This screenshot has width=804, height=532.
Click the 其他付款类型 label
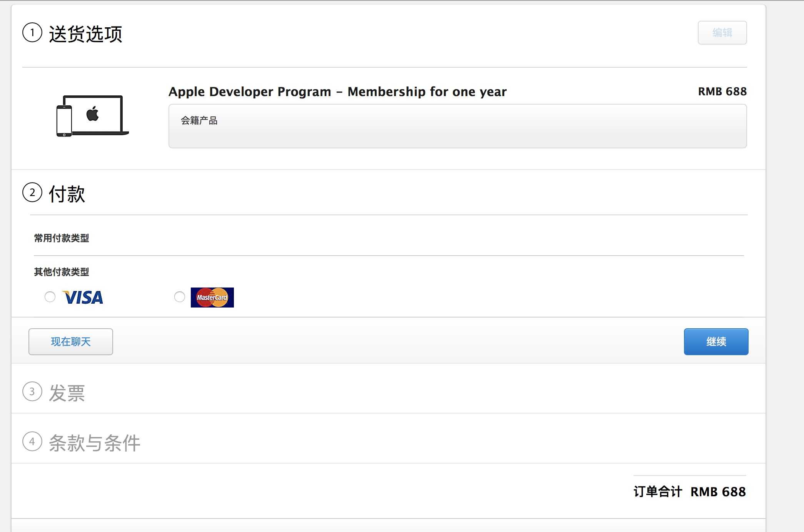click(62, 272)
